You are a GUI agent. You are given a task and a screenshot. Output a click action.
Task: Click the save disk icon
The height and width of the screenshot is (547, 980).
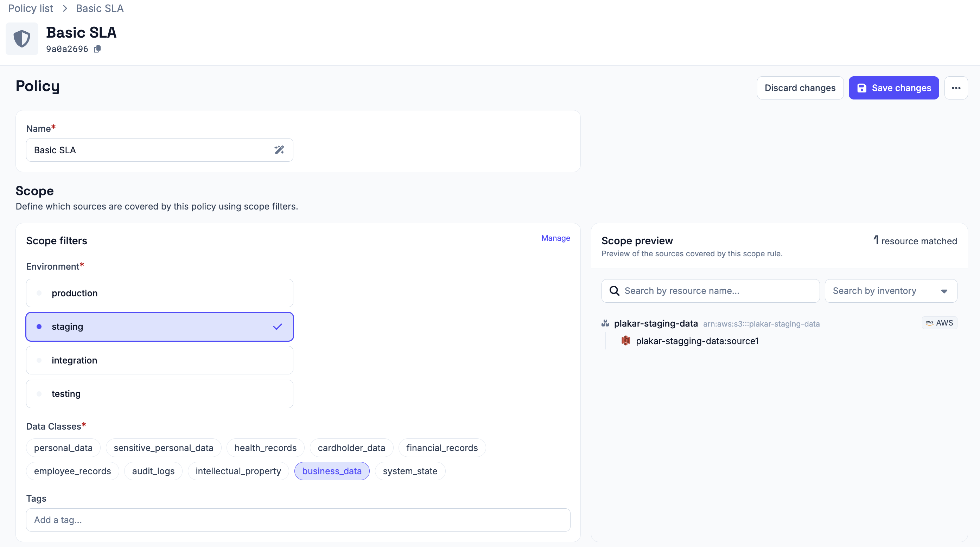point(862,88)
